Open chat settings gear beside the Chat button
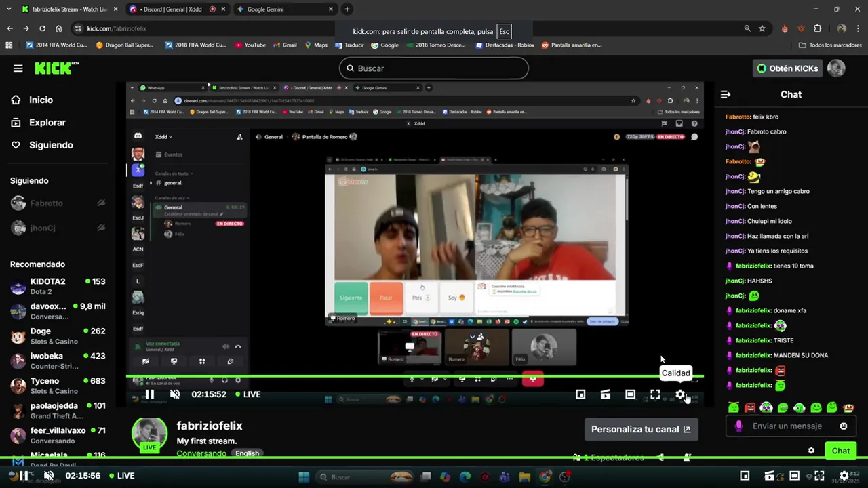This screenshot has width=868, height=488. [x=811, y=451]
